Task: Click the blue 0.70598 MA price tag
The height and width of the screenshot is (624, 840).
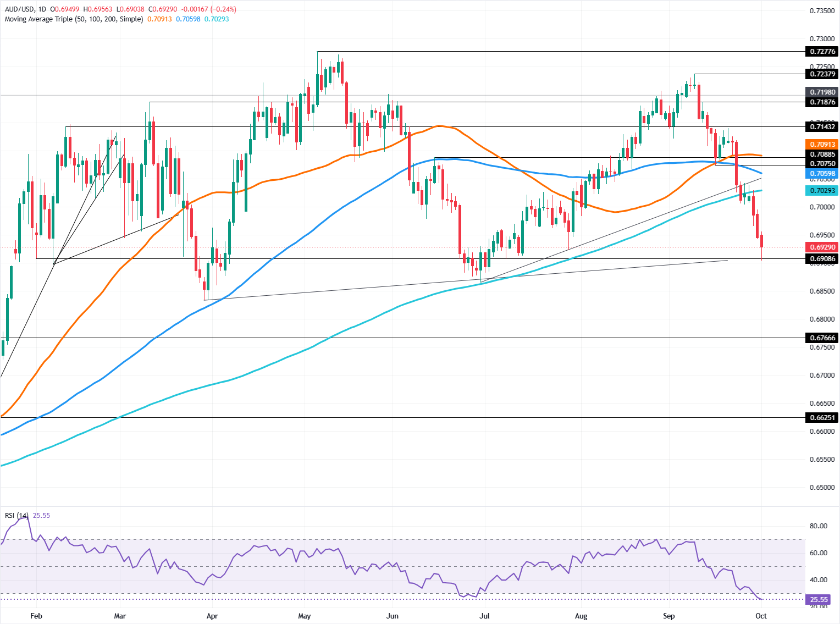Action: [821, 174]
